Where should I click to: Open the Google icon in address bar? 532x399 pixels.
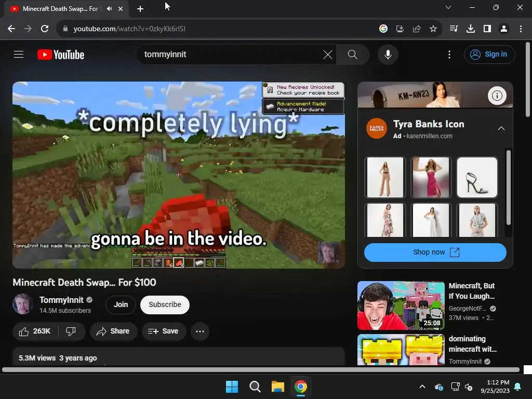(383, 29)
